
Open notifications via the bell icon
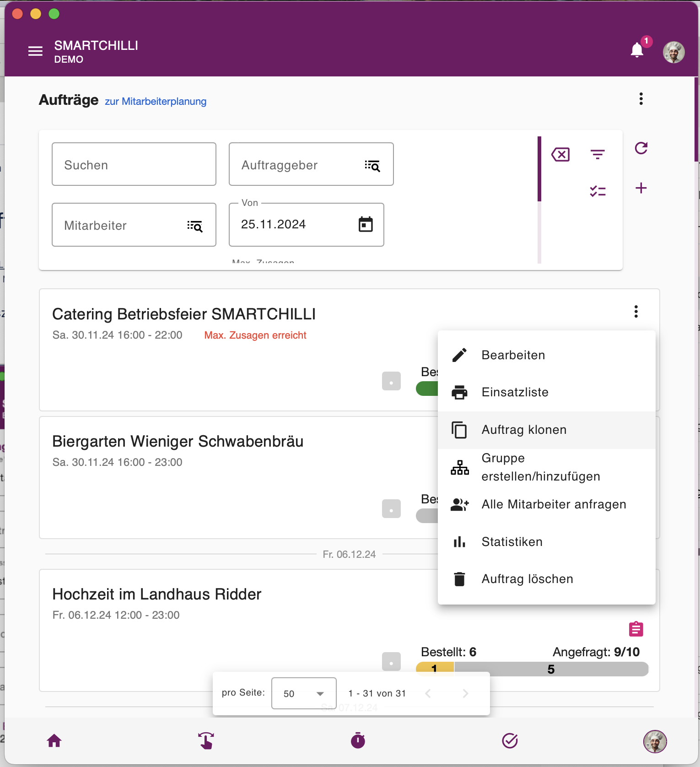[637, 50]
